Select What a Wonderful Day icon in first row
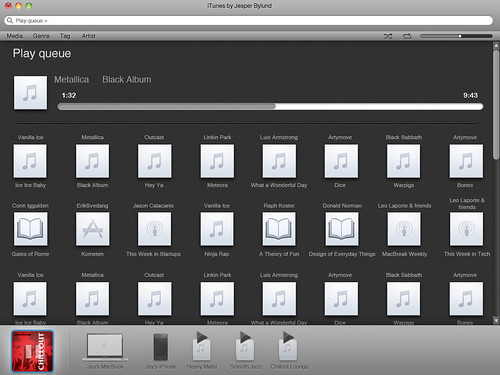The height and width of the screenshot is (375, 500). (x=279, y=161)
